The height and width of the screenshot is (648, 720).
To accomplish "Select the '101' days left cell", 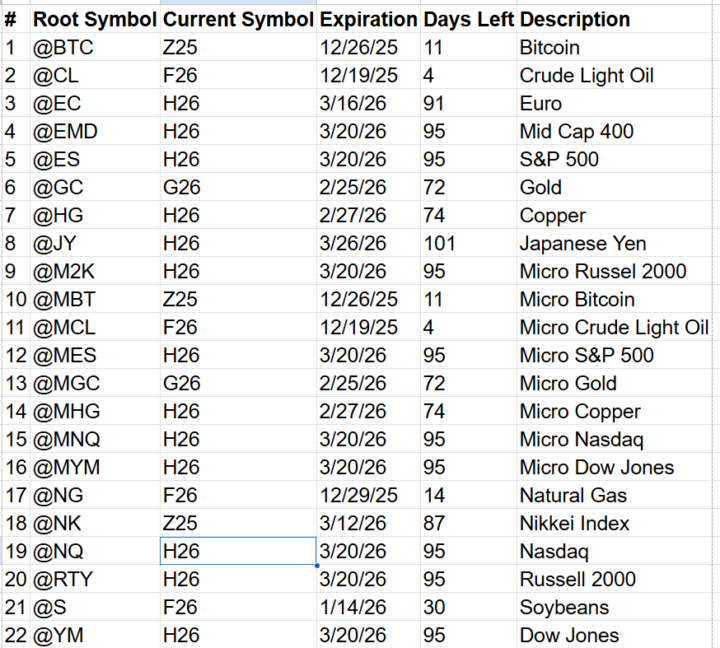I will coord(468,243).
